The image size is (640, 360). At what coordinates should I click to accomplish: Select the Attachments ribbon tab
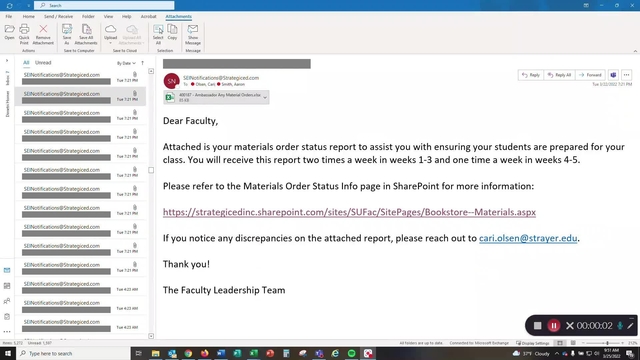[178, 16]
